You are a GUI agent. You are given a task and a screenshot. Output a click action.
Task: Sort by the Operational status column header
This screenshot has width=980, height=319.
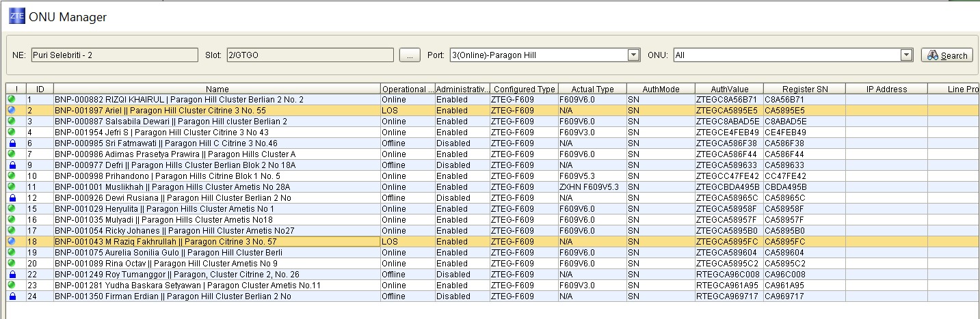(x=407, y=89)
